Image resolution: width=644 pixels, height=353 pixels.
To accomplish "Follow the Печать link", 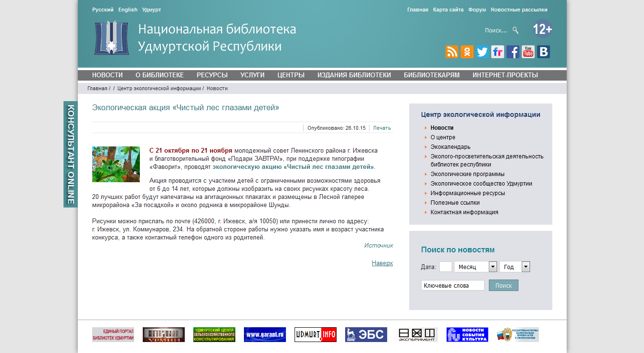I will (x=382, y=128).
